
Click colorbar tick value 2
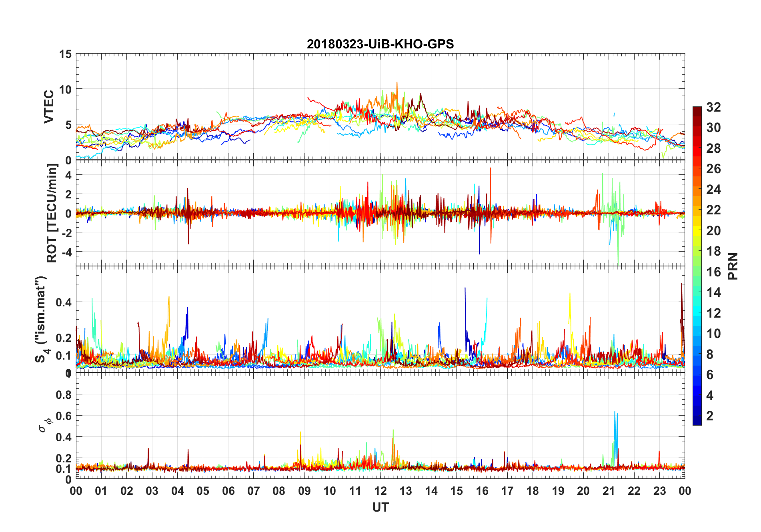coord(710,416)
